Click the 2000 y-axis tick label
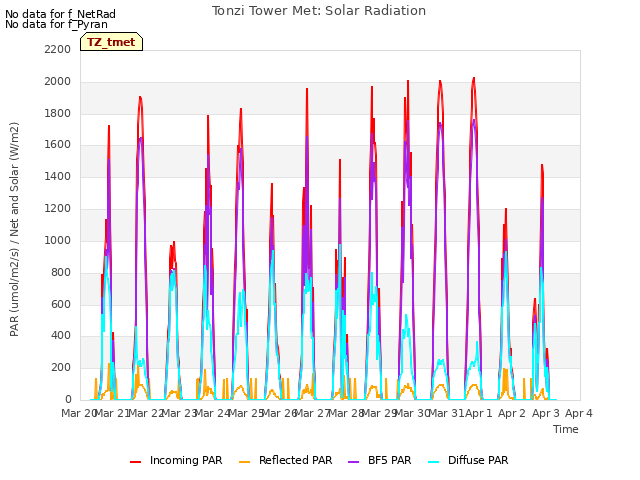The width and height of the screenshot is (640, 480). coord(58,81)
